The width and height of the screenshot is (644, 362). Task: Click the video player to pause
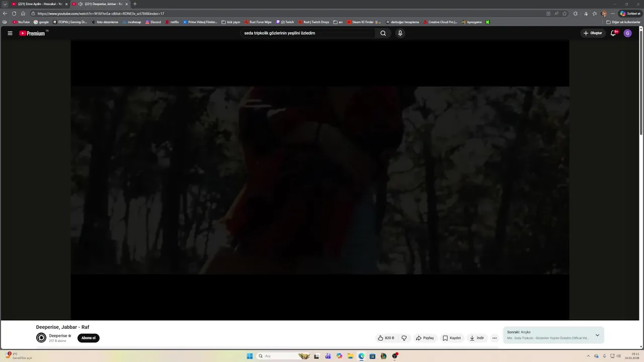[x=320, y=180]
